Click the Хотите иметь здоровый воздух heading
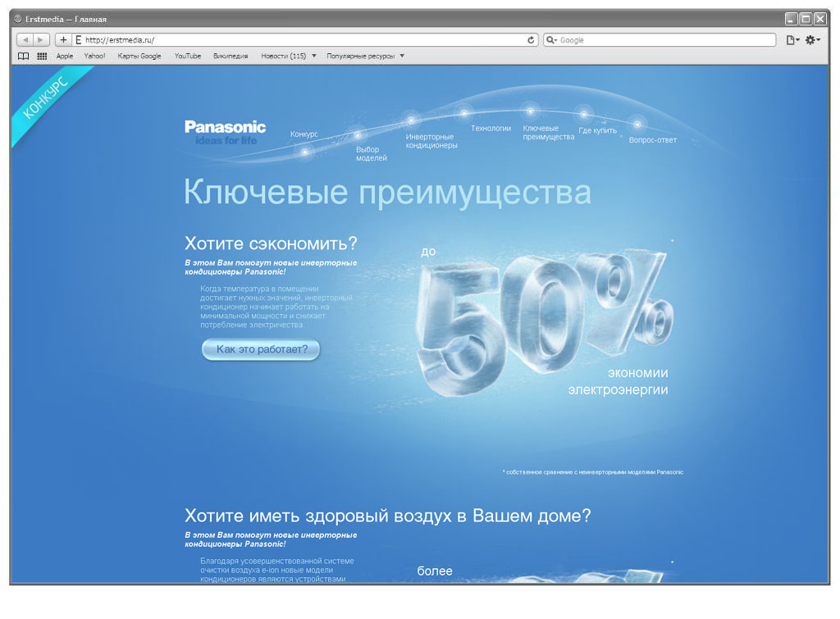Screen dimensions: 840x619 point(387,516)
